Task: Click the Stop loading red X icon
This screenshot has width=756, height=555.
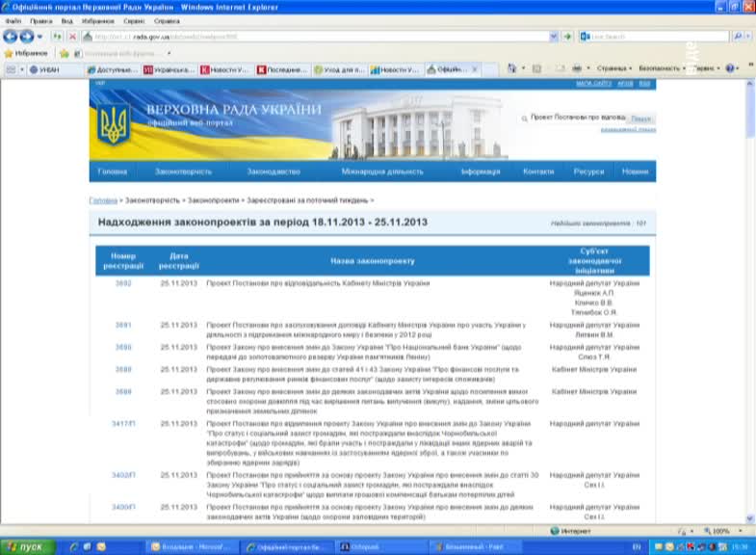Action: pyautogui.click(x=72, y=37)
